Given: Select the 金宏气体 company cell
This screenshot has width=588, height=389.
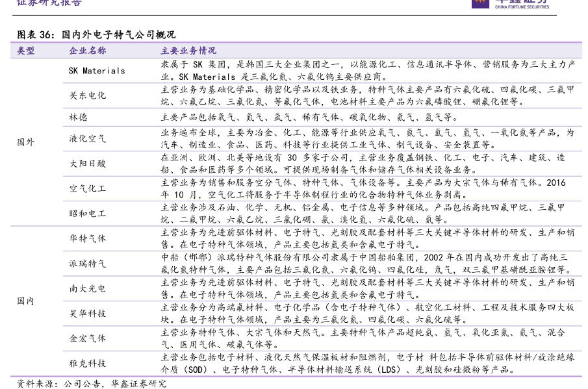Looking at the screenshot, I should pos(88,338).
